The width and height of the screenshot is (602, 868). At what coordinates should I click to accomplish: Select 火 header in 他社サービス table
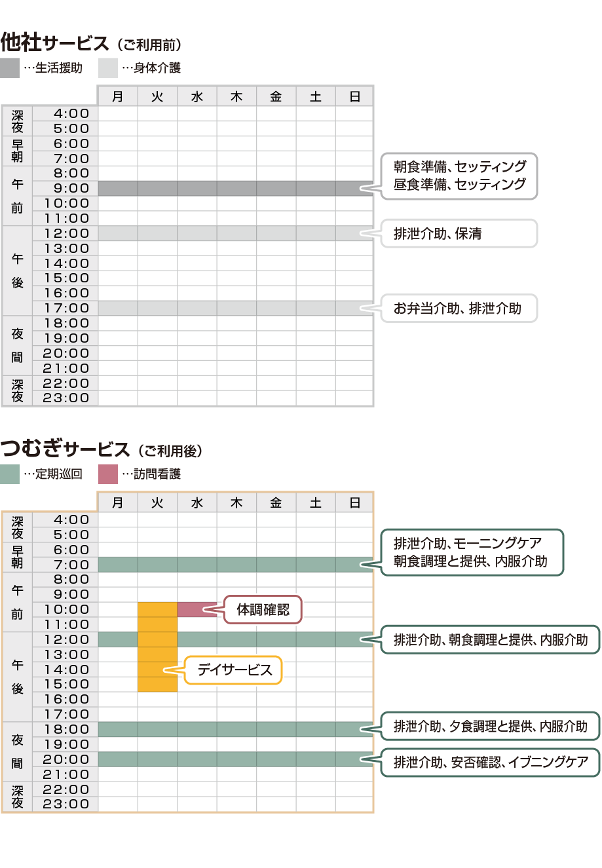pyautogui.click(x=157, y=96)
